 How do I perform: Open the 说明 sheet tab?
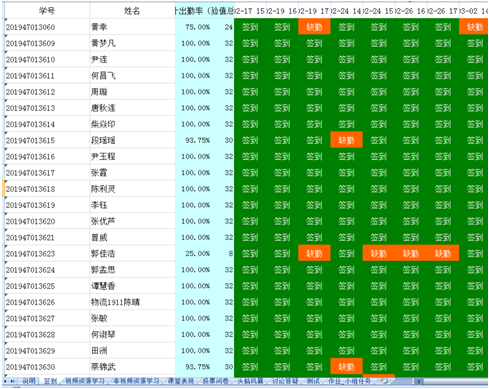29,381
